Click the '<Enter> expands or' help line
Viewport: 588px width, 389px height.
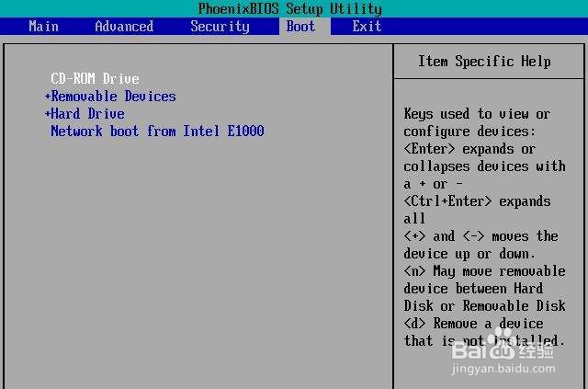(x=469, y=149)
